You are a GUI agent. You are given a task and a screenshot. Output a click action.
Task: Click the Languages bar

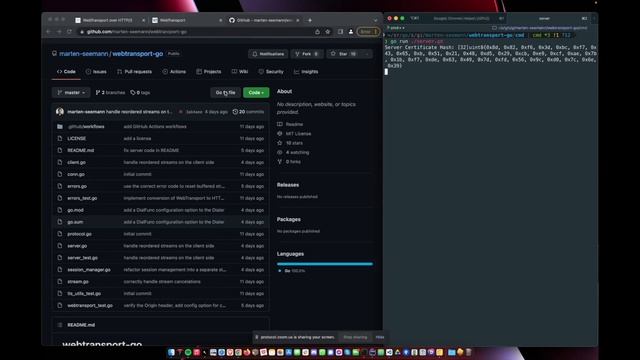(324, 264)
